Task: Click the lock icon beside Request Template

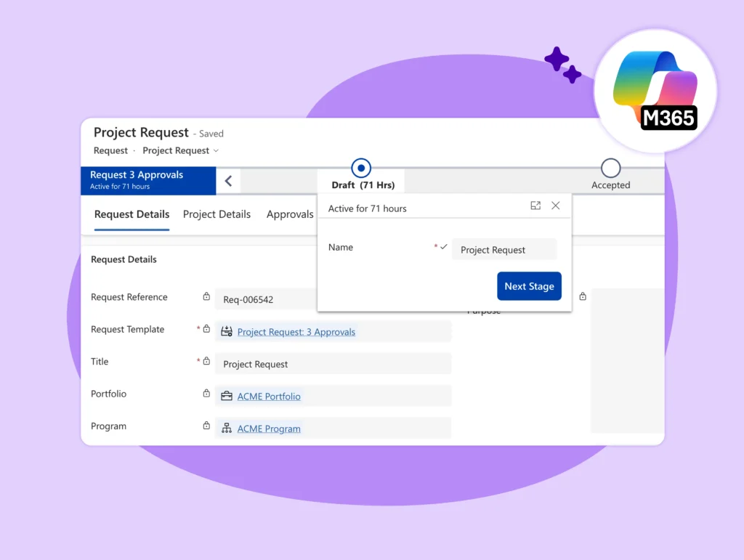Action: (x=206, y=328)
